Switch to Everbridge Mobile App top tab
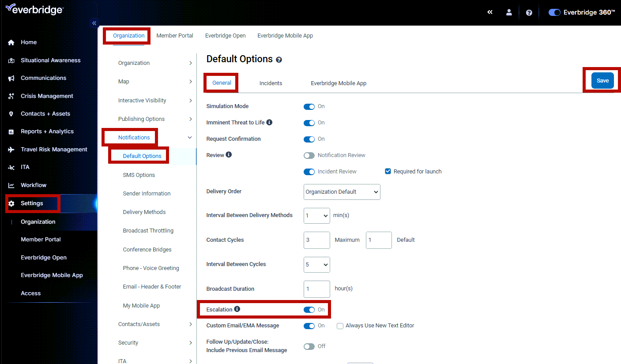 (285, 36)
